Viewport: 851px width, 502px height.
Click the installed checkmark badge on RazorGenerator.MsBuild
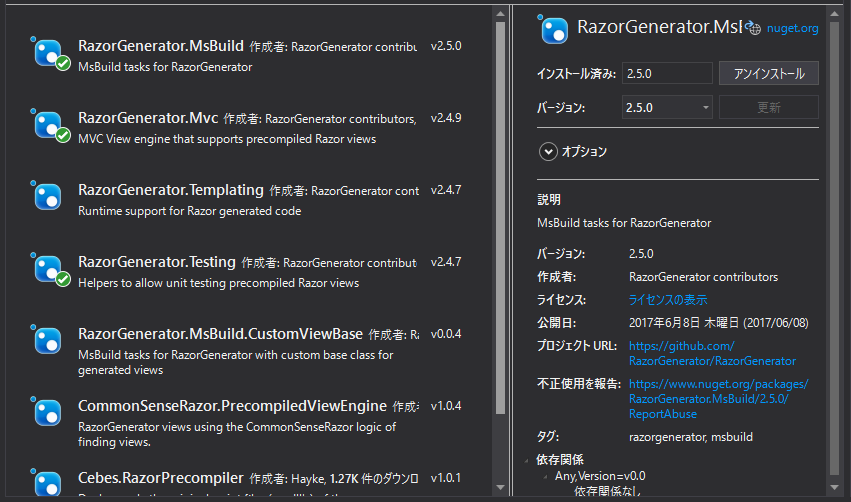(63, 63)
